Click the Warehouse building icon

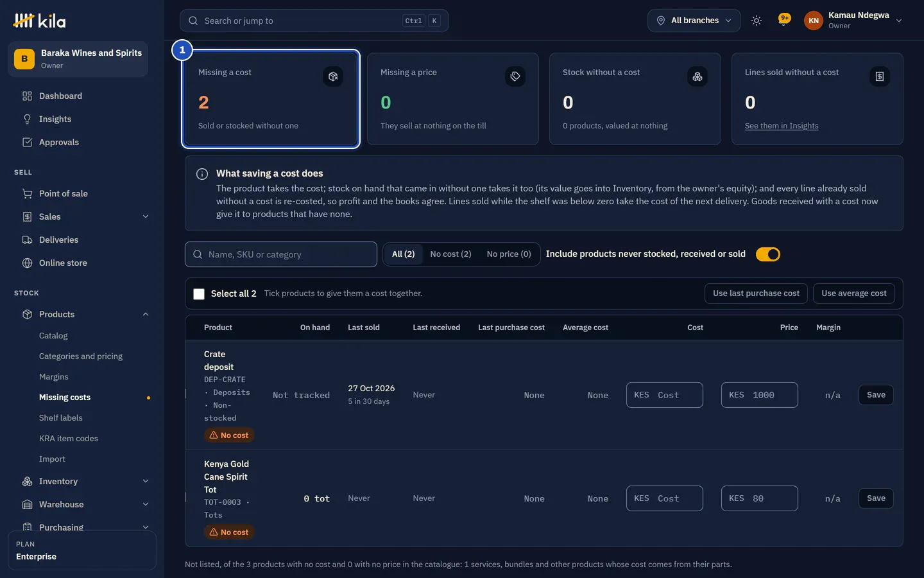(27, 504)
